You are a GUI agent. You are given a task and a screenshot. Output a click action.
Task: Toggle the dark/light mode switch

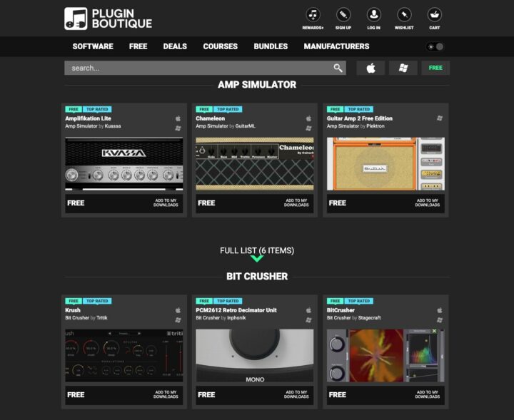(x=435, y=46)
